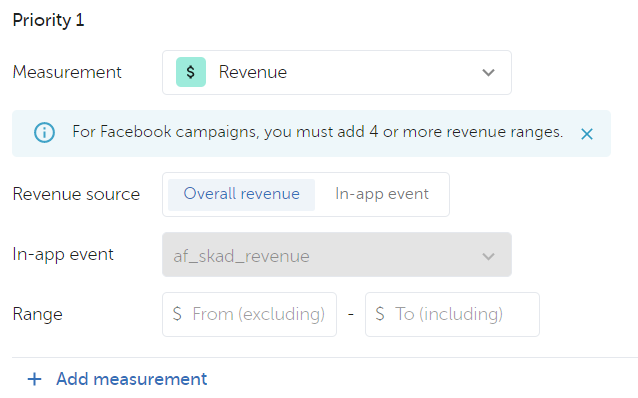Click the Range label
Viewport: 638px width, 398px height.
[x=37, y=314]
